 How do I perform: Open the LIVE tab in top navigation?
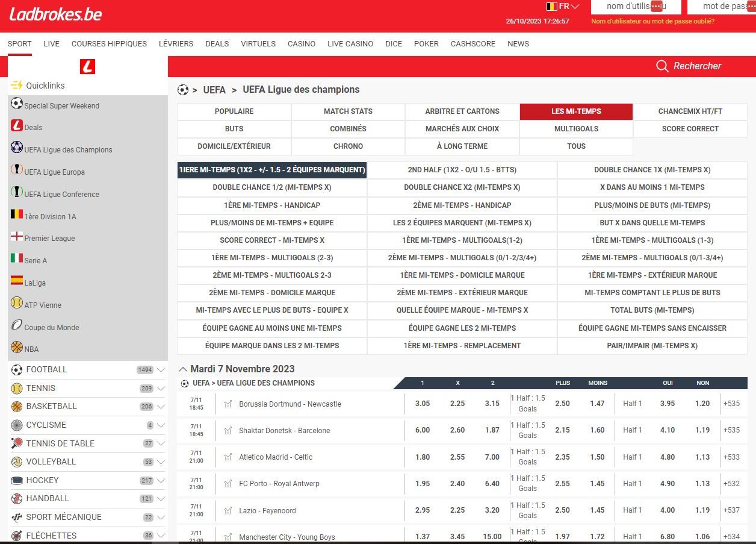(x=52, y=44)
